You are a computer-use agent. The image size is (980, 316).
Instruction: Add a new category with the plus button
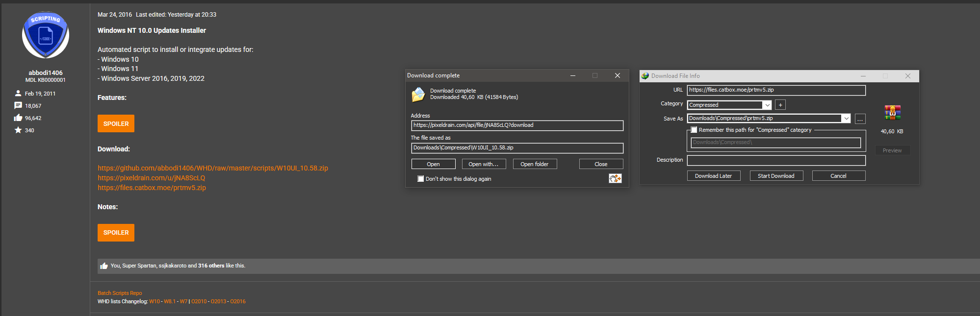click(x=780, y=105)
